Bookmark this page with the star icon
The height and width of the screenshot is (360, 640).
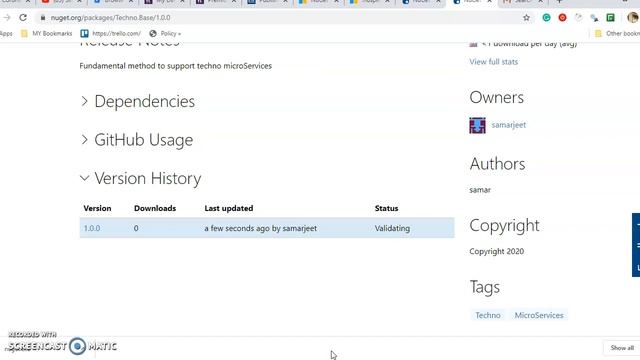[x=527, y=18]
